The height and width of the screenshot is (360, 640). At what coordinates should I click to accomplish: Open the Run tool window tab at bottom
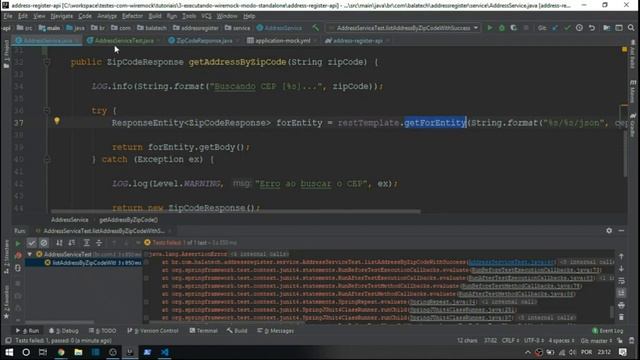click(27, 331)
